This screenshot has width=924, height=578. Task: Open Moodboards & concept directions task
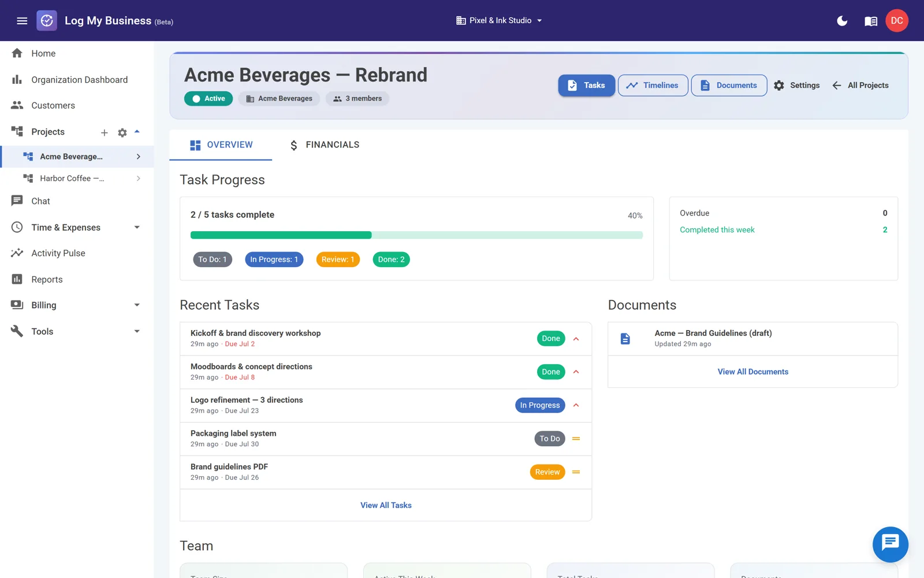coord(386,372)
